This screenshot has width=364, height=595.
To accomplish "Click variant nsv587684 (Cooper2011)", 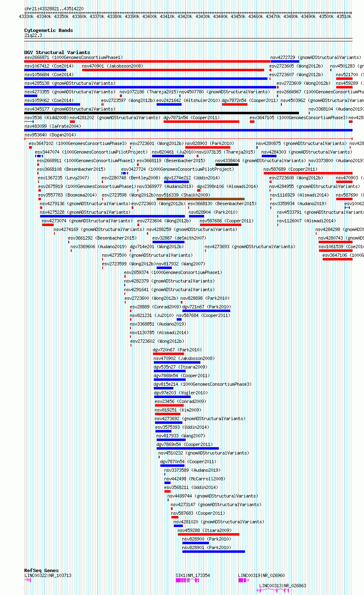I will pyautogui.click(x=203, y=315).
